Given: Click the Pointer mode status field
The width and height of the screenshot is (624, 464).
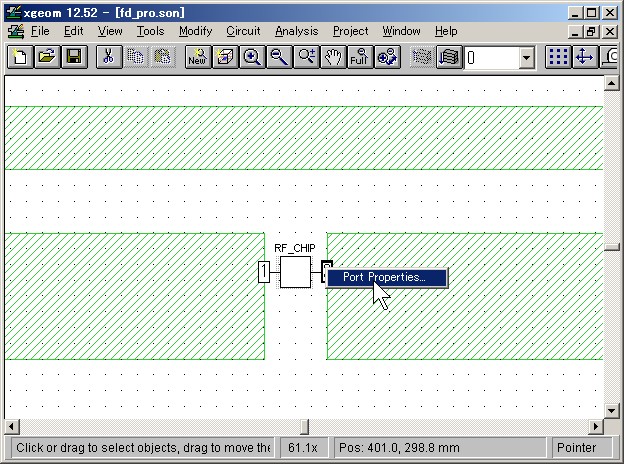Looking at the screenshot, I should point(582,448).
